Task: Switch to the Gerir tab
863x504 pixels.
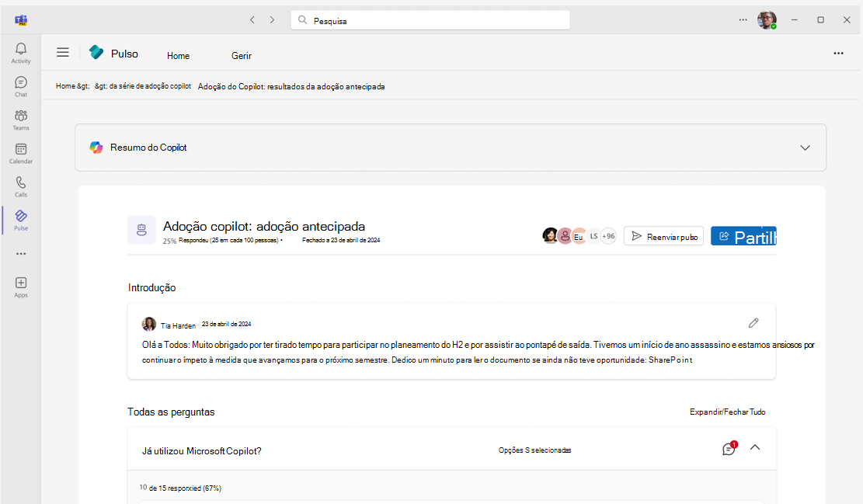Action: pos(241,56)
